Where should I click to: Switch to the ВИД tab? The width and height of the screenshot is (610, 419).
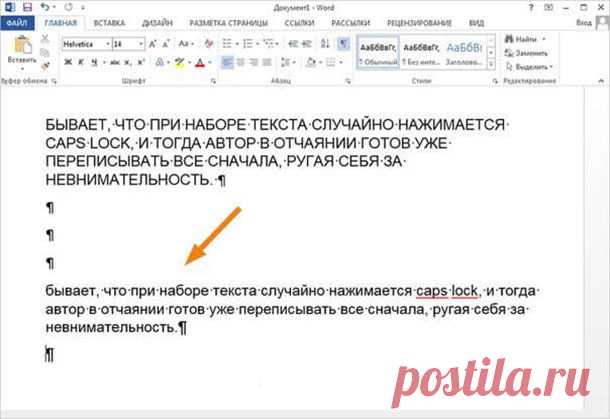point(476,23)
